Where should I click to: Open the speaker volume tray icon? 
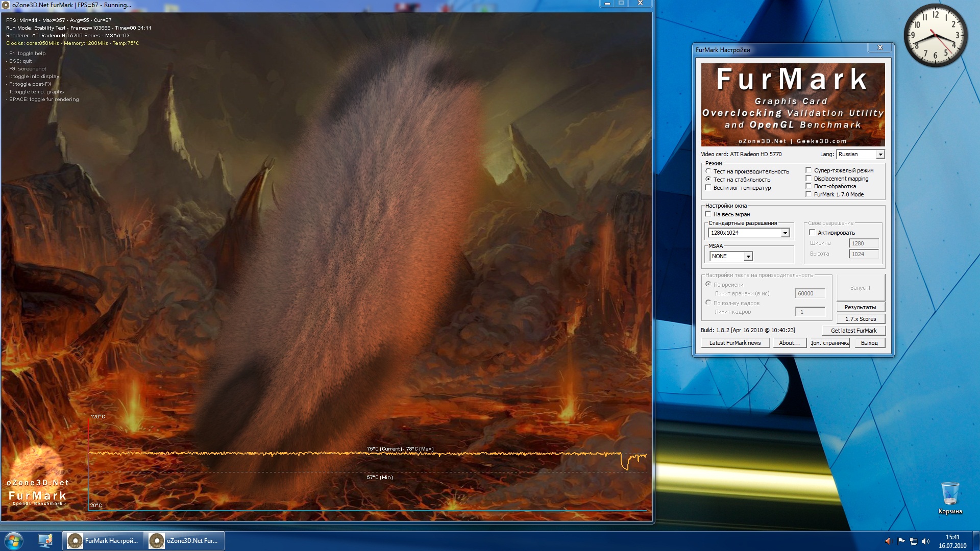tap(926, 541)
